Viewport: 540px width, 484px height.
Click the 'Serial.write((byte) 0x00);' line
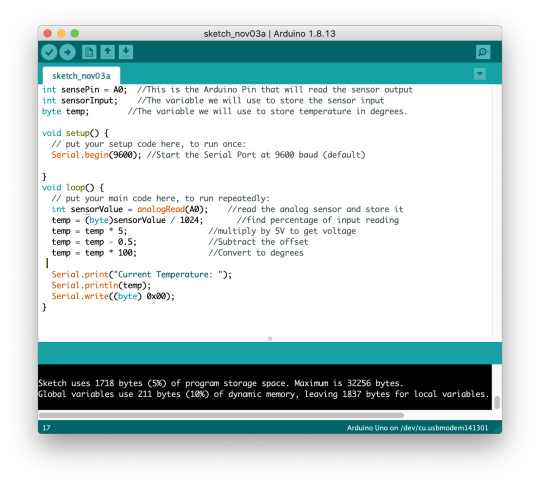(113, 296)
